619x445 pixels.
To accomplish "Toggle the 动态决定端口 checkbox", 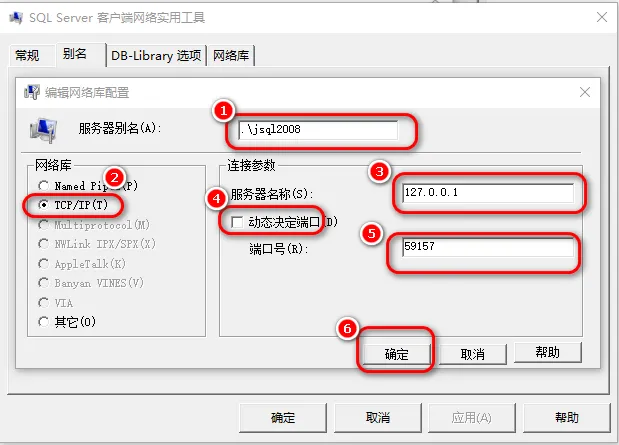I will (x=237, y=222).
